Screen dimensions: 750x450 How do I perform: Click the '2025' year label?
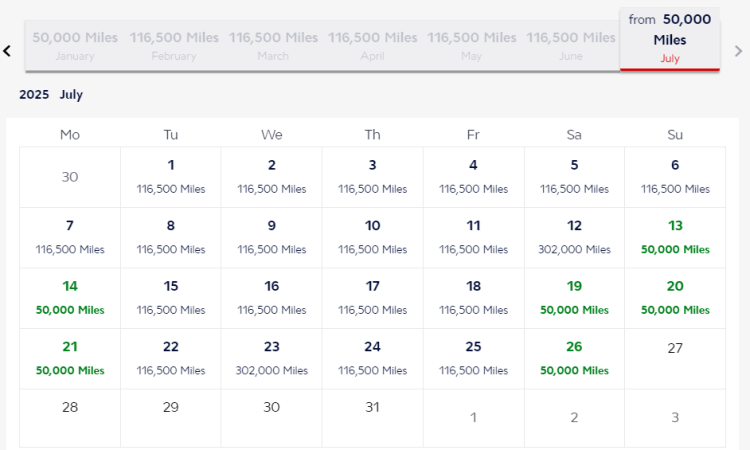coord(34,94)
